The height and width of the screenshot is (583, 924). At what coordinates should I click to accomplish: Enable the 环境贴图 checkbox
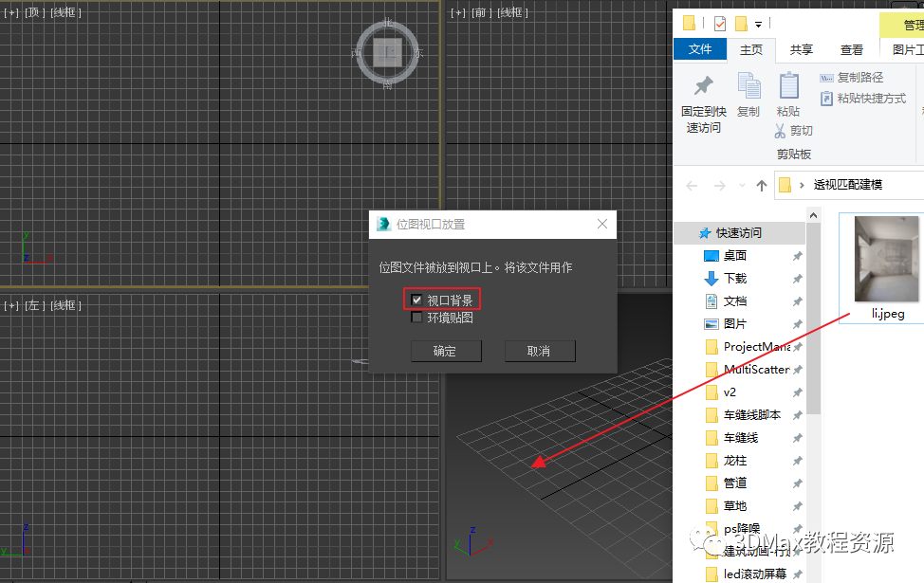[x=416, y=318]
